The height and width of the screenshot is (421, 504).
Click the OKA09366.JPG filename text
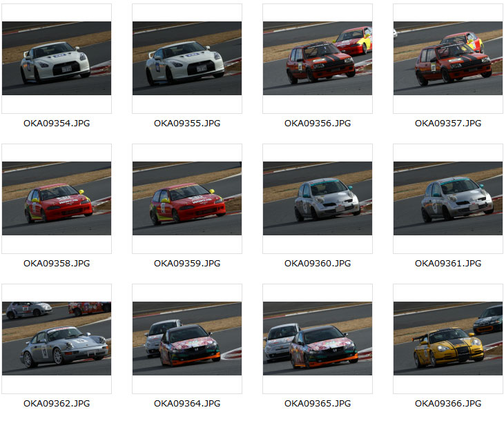[x=448, y=403]
